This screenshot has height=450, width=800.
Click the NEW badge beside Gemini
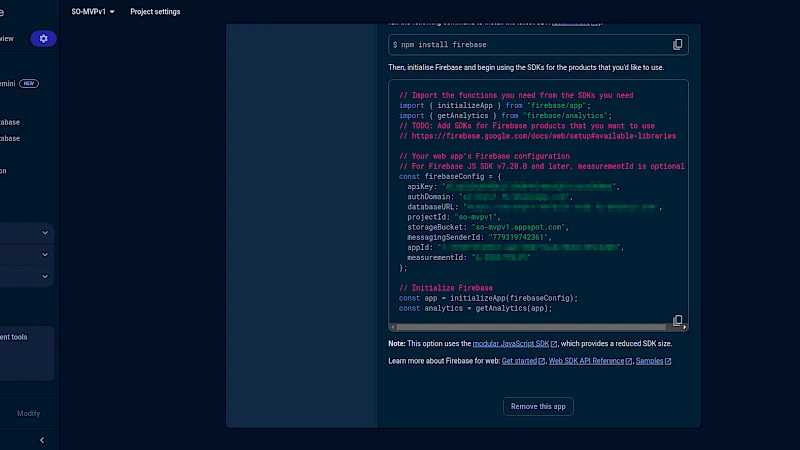click(29, 83)
